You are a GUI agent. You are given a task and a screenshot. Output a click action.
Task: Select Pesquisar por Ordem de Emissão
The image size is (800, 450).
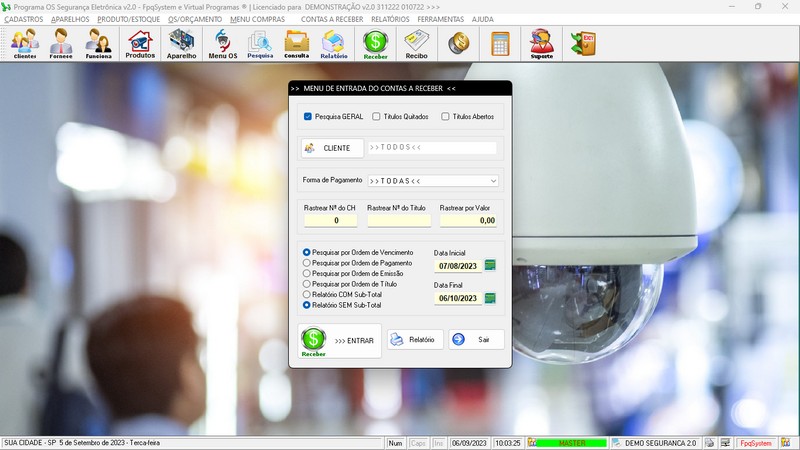click(307, 273)
